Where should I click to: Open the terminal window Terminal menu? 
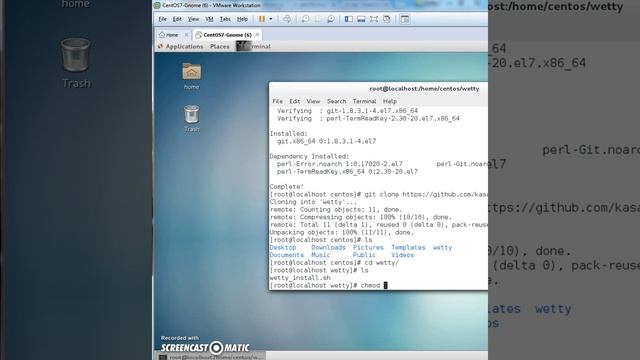coord(364,101)
